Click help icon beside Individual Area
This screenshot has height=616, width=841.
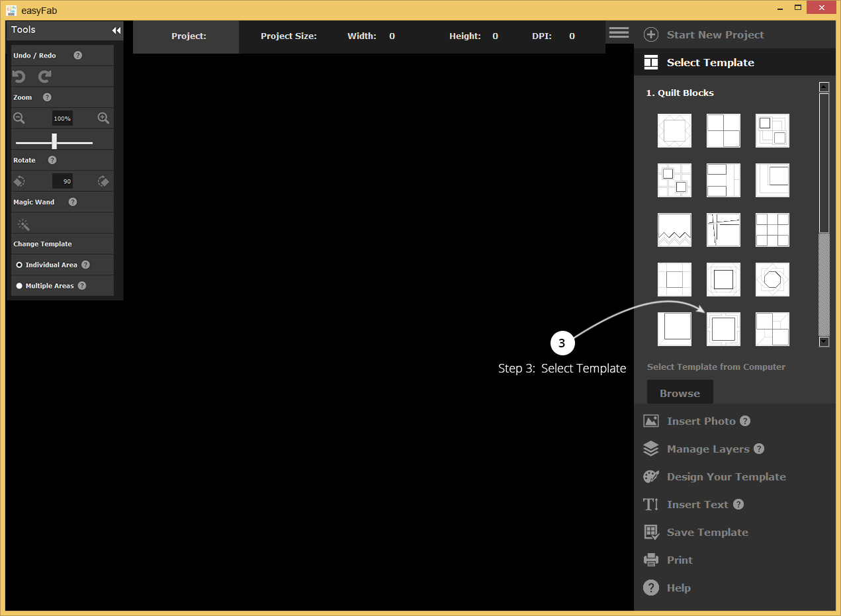[x=85, y=265]
